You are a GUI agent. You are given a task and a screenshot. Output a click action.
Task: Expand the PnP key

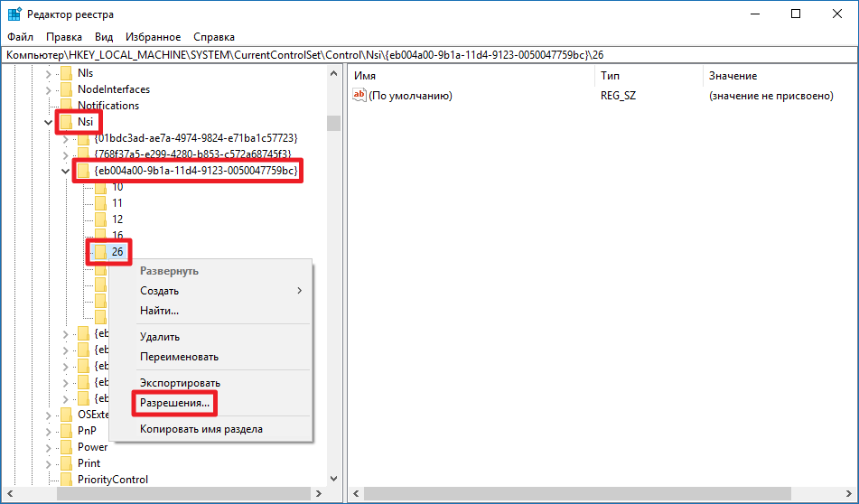(x=48, y=431)
